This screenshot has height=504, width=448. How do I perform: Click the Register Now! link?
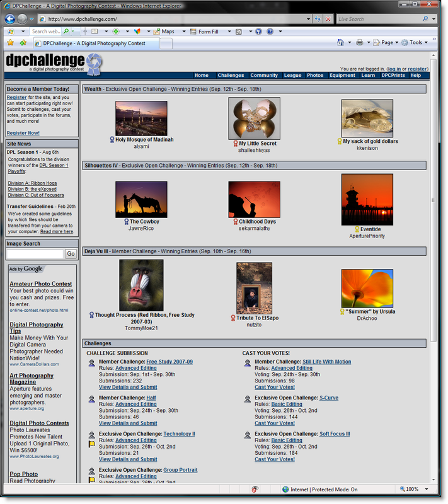(x=23, y=133)
